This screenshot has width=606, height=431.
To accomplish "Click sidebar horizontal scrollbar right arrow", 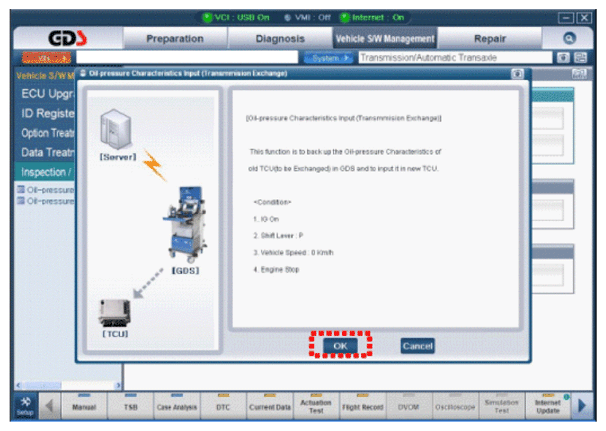I will pos(118,385).
